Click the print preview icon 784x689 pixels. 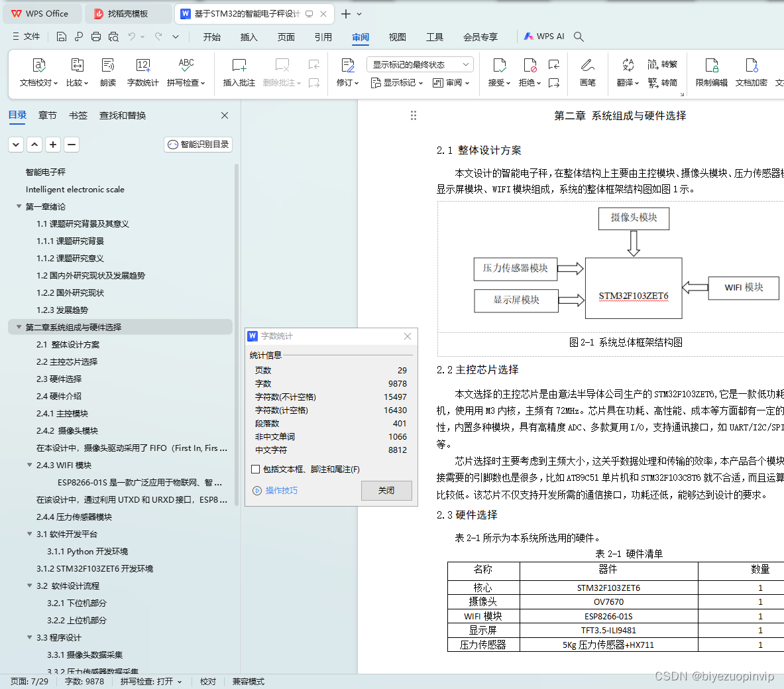(113, 36)
